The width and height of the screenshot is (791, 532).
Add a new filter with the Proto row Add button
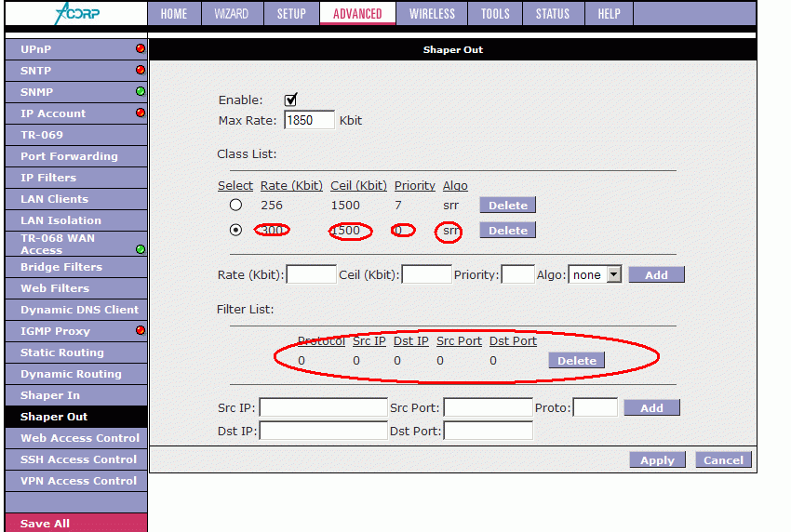[x=651, y=408]
